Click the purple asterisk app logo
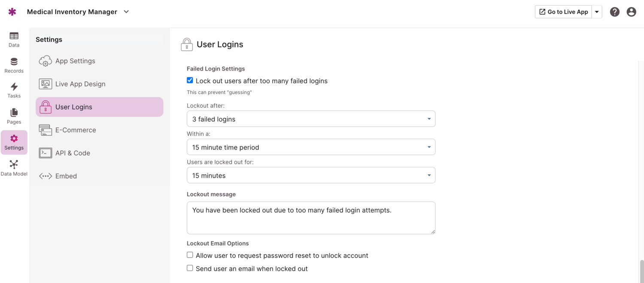Viewport: 644px width, 283px height. (12, 12)
